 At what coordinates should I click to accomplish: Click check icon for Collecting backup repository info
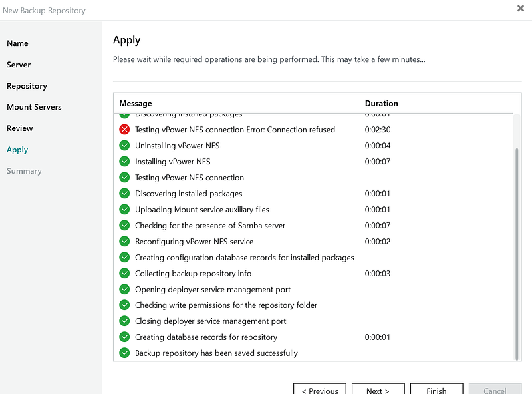[124, 274]
